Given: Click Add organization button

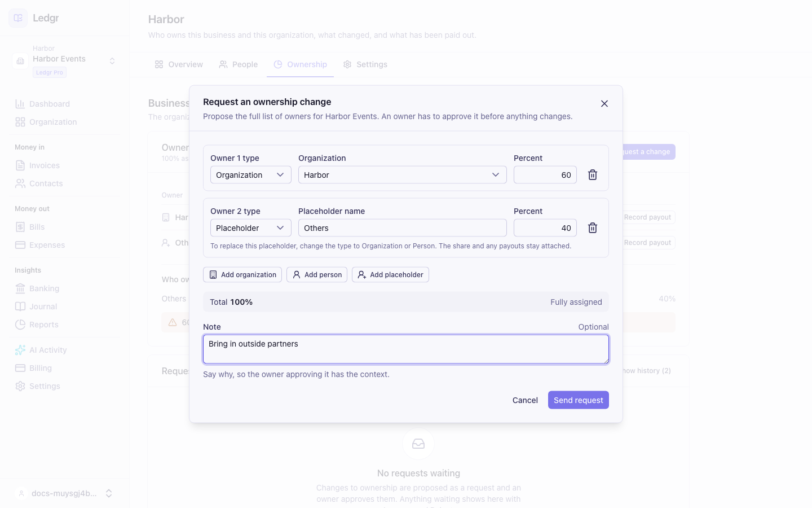Looking at the screenshot, I should 242,275.
